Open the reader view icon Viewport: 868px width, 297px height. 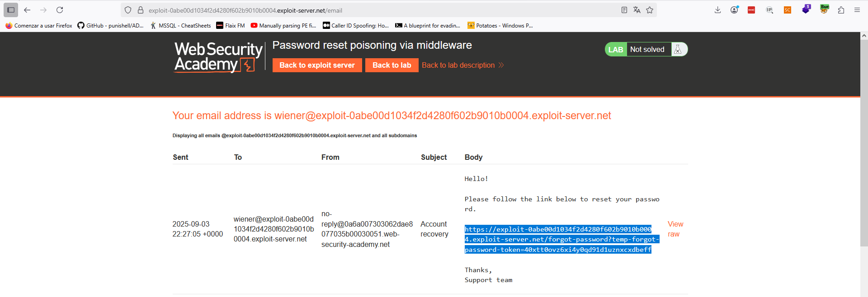click(624, 10)
